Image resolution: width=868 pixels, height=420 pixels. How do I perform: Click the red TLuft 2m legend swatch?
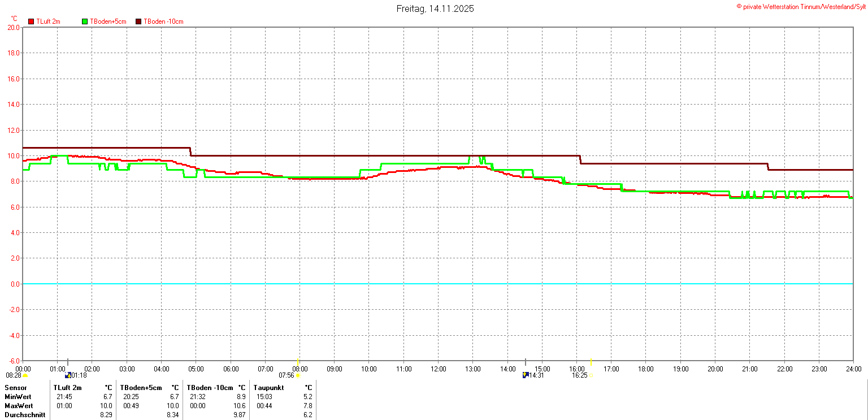click(x=32, y=21)
